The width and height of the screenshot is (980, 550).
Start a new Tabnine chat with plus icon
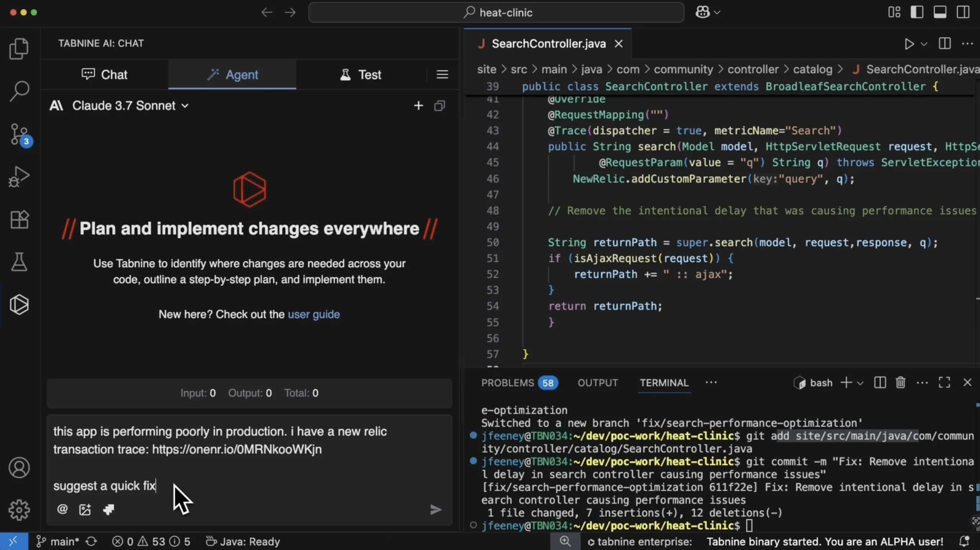(418, 106)
